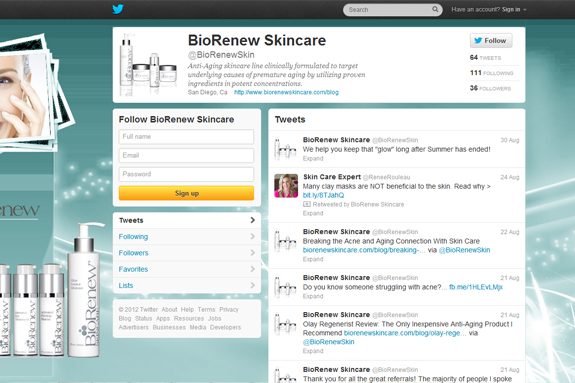Click avatar of the 22 Aug BioRenew tweet
575x383 pixels.
coord(286,241)
